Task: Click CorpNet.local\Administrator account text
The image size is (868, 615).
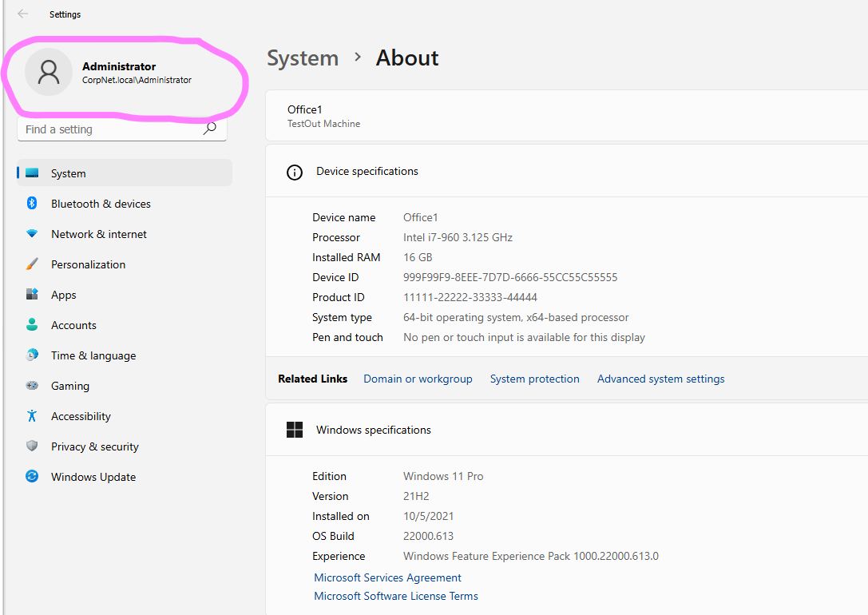Action: point(137,80)
